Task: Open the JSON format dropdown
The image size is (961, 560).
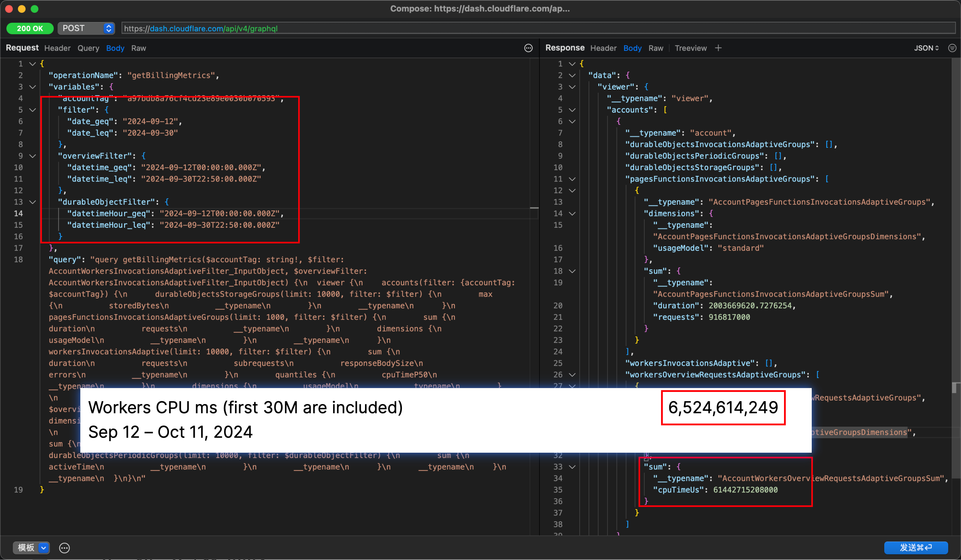Action: pyautogui.click(x=926, y=48)
